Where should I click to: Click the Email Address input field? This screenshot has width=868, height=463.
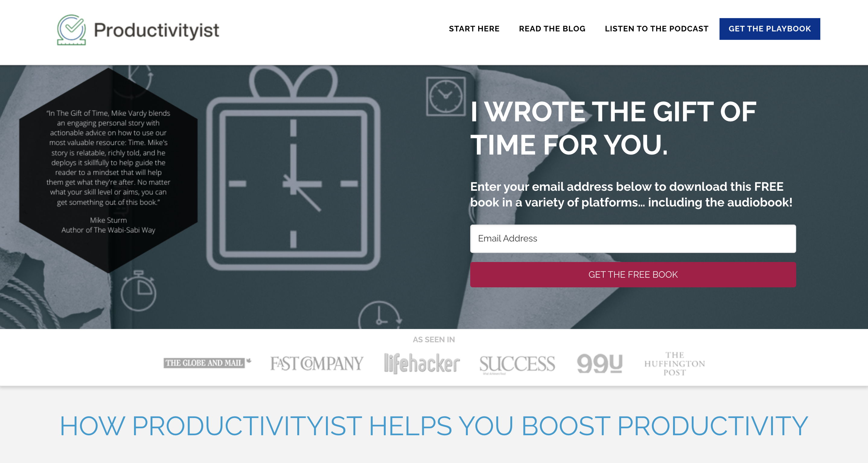click(x=633, y=238)
